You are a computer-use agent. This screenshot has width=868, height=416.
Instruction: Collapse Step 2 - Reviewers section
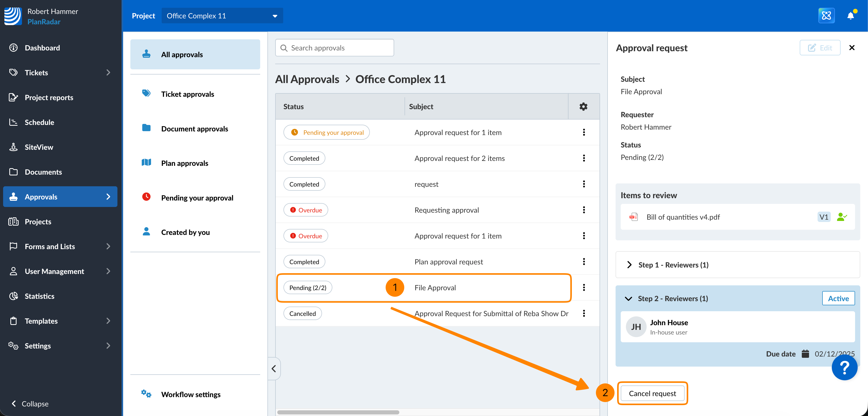(628, 298)
